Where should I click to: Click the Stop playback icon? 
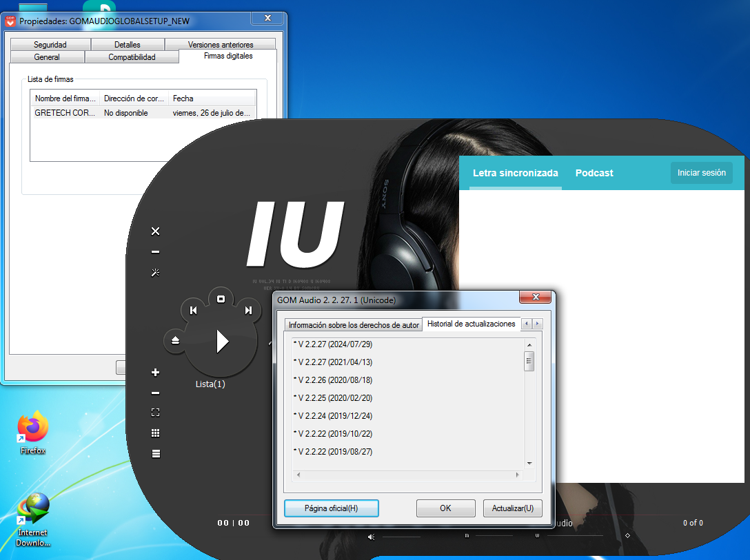click(221, 299)
